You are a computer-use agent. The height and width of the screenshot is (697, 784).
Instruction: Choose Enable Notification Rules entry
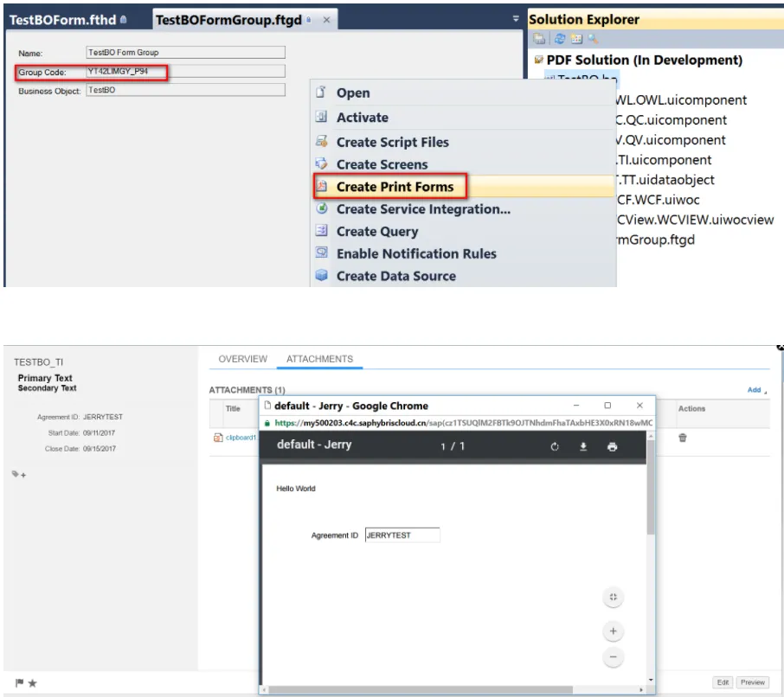[416, 254]
